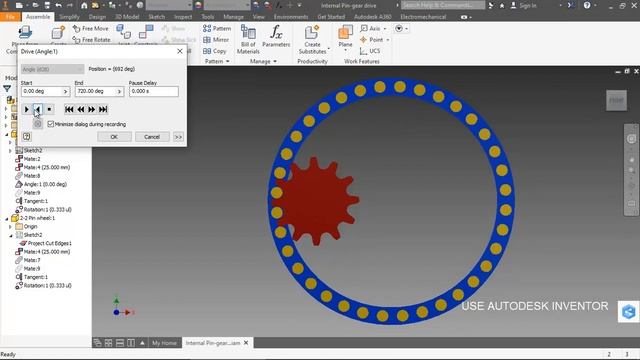640x360 pixels.
Task: Click the Search Help & Commands field
Action: pyautogui.click(x=442, y=5)
